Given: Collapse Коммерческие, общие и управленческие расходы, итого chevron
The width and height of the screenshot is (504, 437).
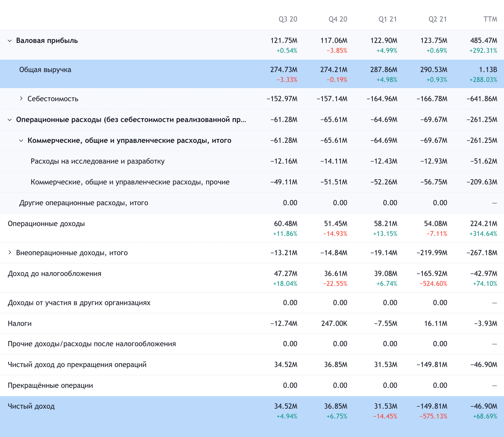Looking at the screenshot, I should 21,140.
